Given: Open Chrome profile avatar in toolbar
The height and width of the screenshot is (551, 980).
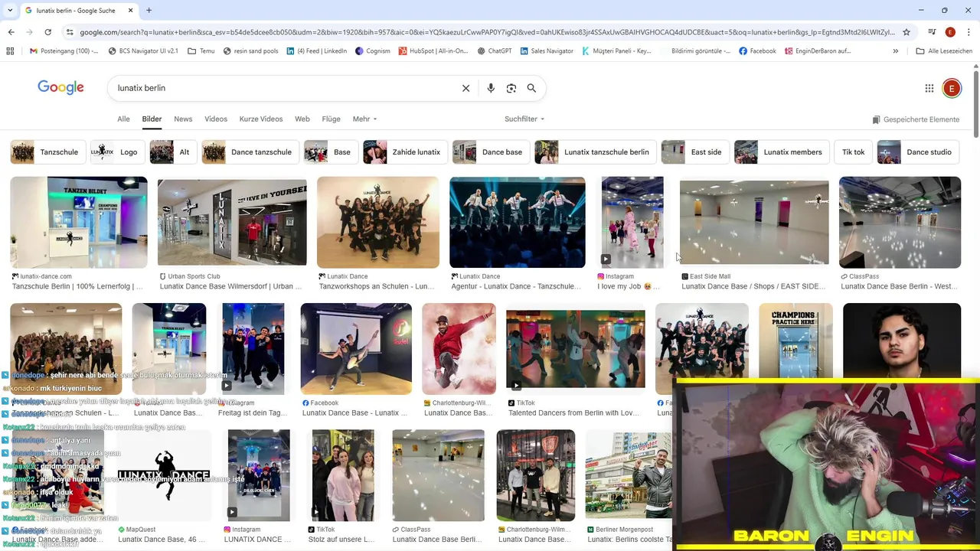Looking at the screenshot, I should pyautogui.click(x=950, y=32).
